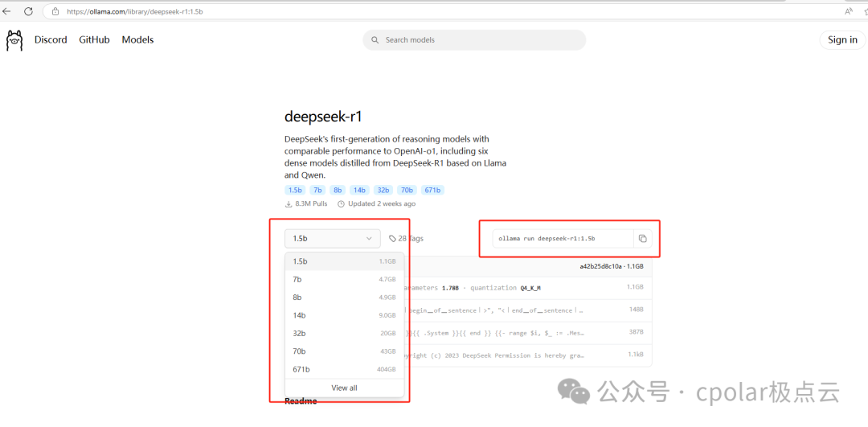868x427 pixels.
Task: Choose 8b 4.9GB option
Action: click(x=344, y=298)
